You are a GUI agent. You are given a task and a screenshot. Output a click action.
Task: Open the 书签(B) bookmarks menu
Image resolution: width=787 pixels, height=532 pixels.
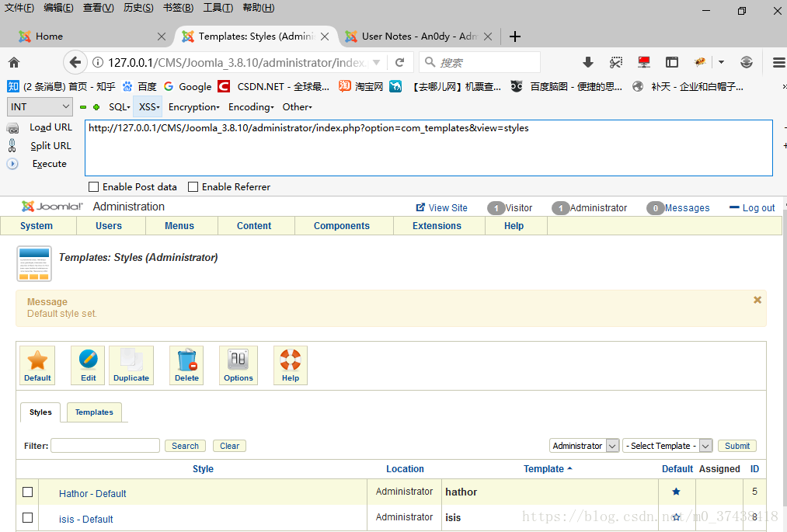tap(178, 8)
